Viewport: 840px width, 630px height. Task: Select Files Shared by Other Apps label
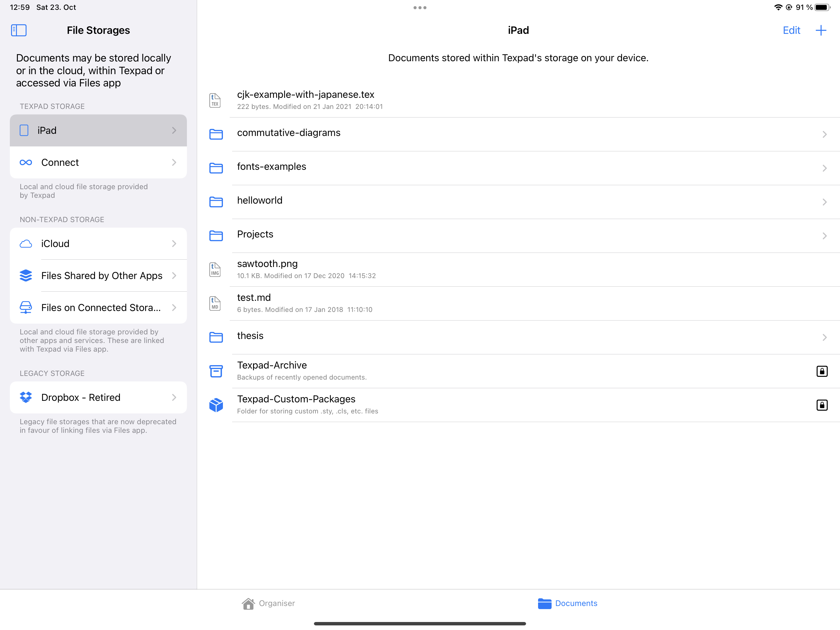[102, 276]
